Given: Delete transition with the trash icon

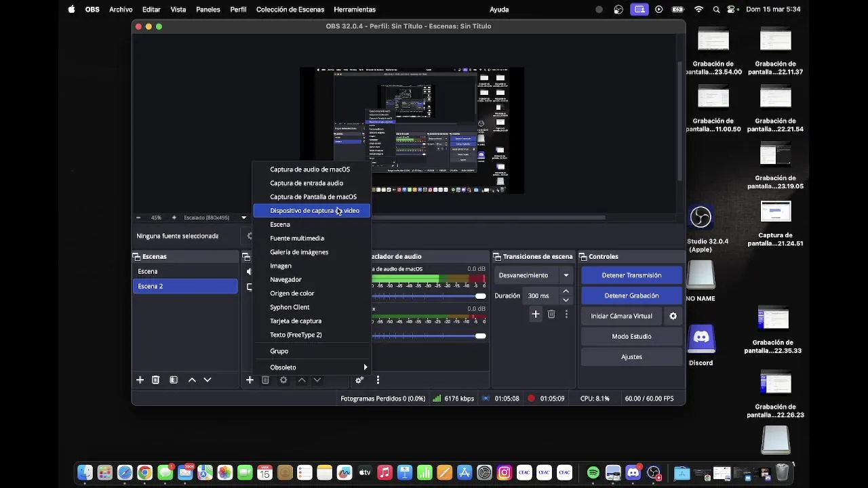Looking at the screenshot, I should pyautogui.click(x=551, y=314).
